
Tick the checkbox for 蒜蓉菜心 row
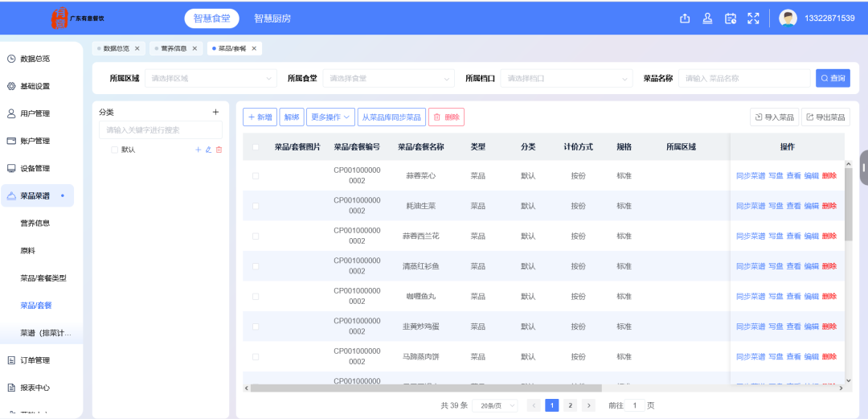[x=256, y=175]
